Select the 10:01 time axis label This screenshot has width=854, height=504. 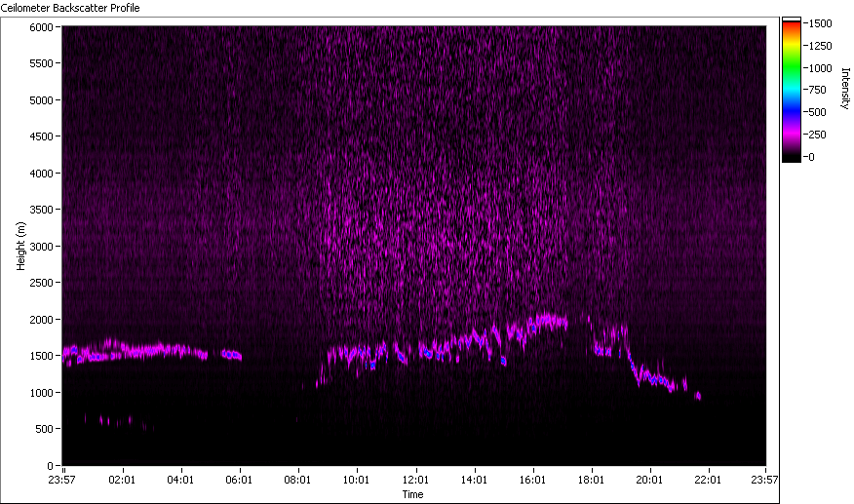356,480
